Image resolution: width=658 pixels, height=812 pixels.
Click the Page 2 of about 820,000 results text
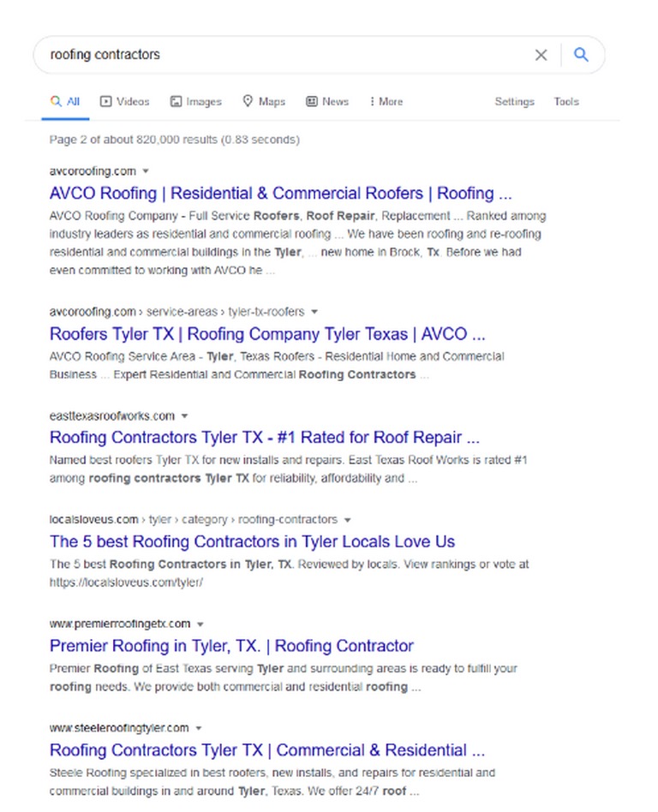click(174, 140)
